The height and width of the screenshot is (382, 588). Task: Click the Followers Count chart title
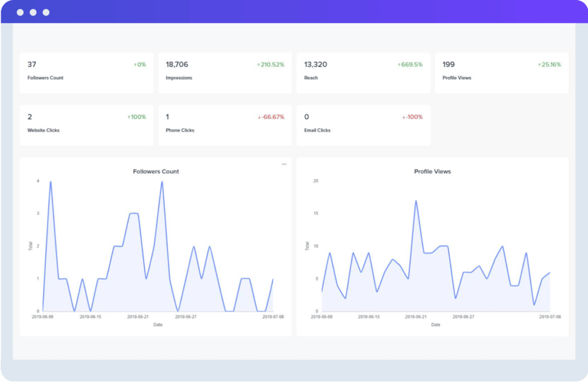[x=156, y=171]
